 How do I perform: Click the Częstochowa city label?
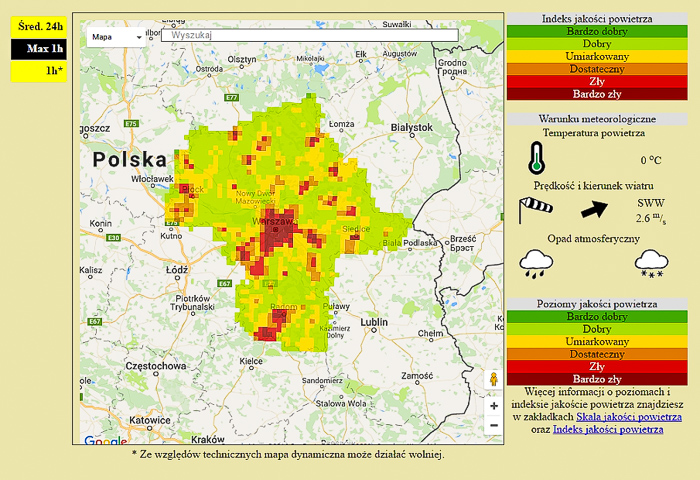[x=156, y=366]
